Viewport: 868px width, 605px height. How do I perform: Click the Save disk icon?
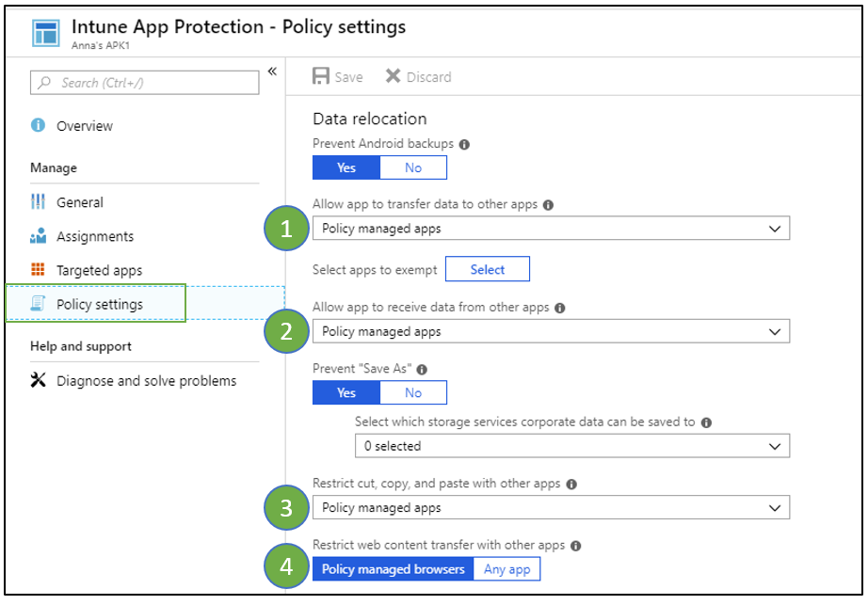[x=321, y=77]
